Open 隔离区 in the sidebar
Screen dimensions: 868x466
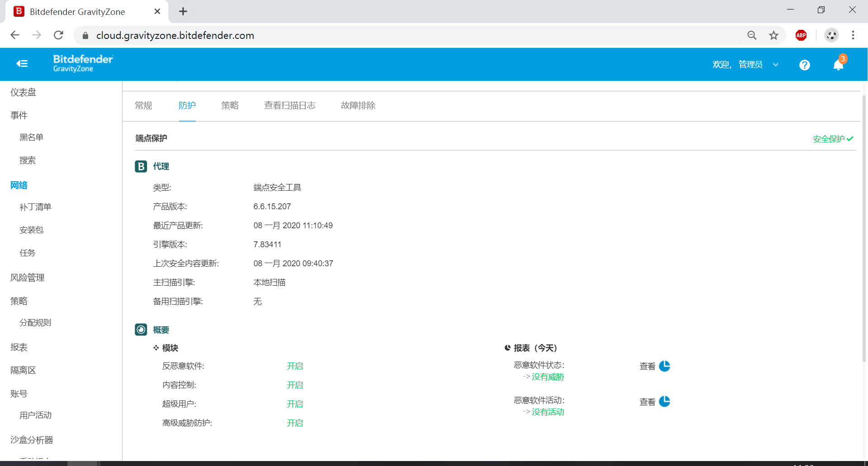click(23, 371)
